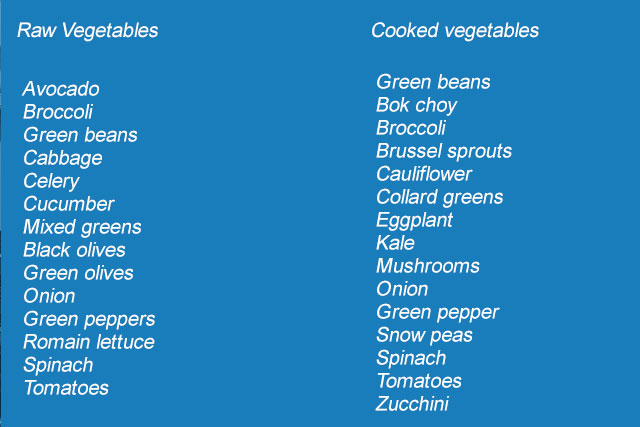The image size is (640, 427).
Task: Select Bok choy in cooked list
Action: (416, 105)
